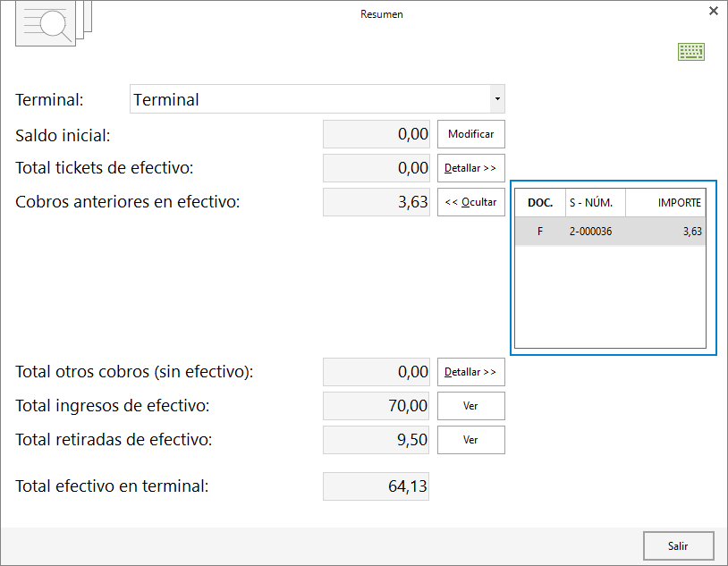Select the Terminal combo box field
The width and height of the screenshot is (728, 566).
point(317,99)
